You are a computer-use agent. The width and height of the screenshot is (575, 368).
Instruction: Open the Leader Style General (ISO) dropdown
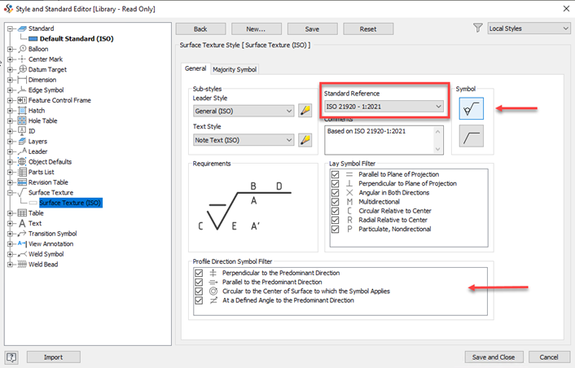[x=243, y=111]
